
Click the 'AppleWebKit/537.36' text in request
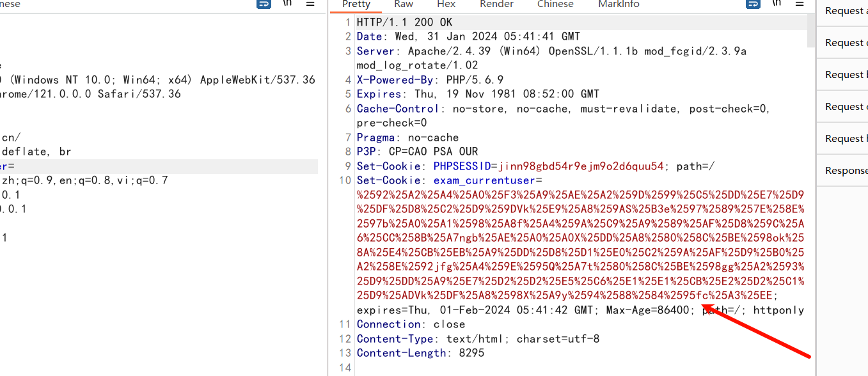point(258,80)
